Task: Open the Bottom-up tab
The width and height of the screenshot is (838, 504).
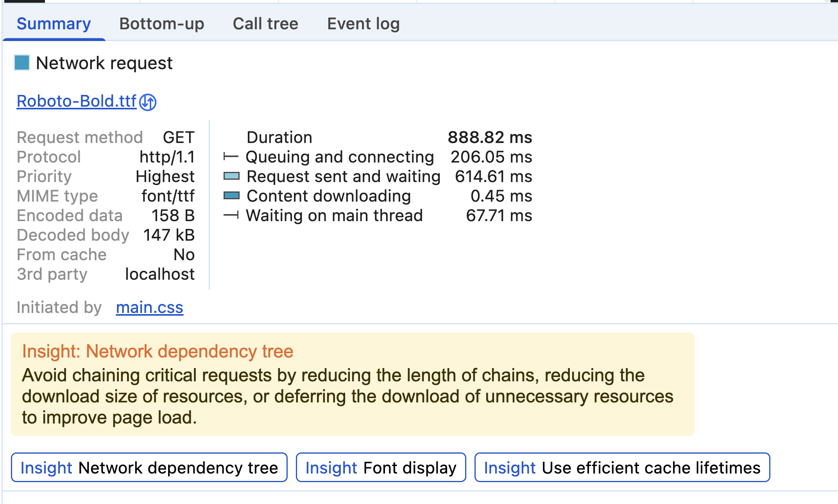Action: pos(162,24)
